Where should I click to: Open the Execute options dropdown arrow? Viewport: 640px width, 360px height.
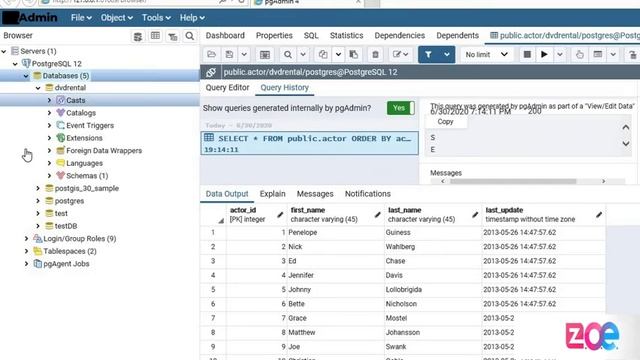pyautogui.click(x=560, y=55)
